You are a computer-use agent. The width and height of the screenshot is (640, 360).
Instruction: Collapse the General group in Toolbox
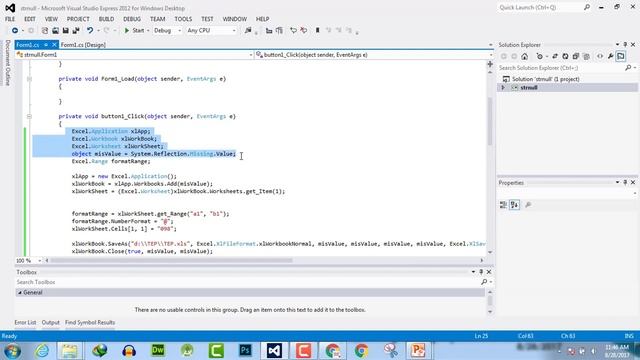click(20, 293)
